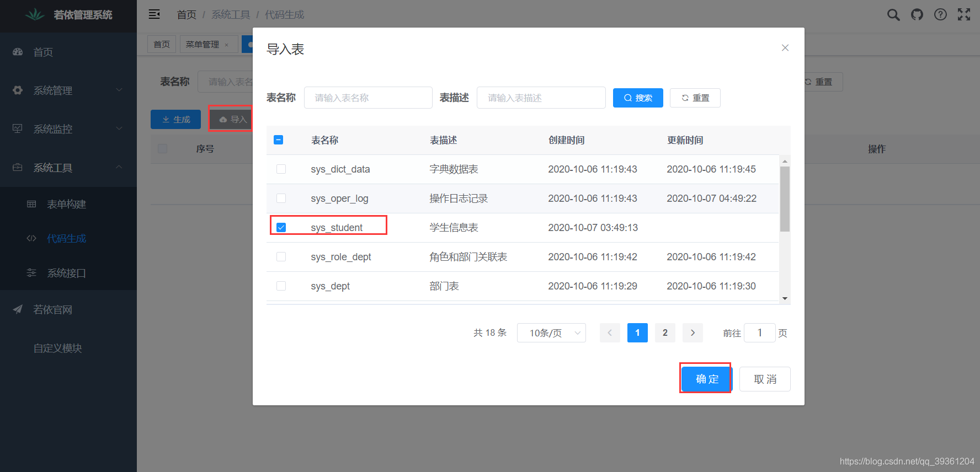This screenshot has height=472, width=980.
Task: Open the help question mark icon
Action: tap(940, 15)
